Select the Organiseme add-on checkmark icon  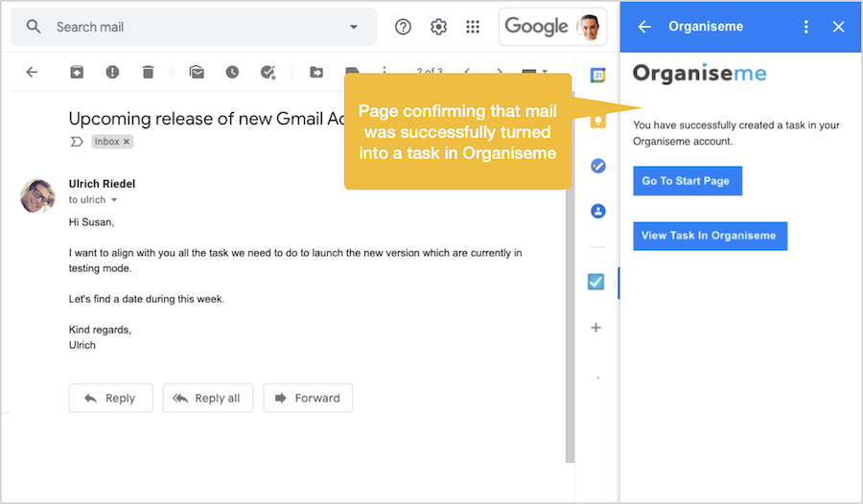(x=596, y=282)
